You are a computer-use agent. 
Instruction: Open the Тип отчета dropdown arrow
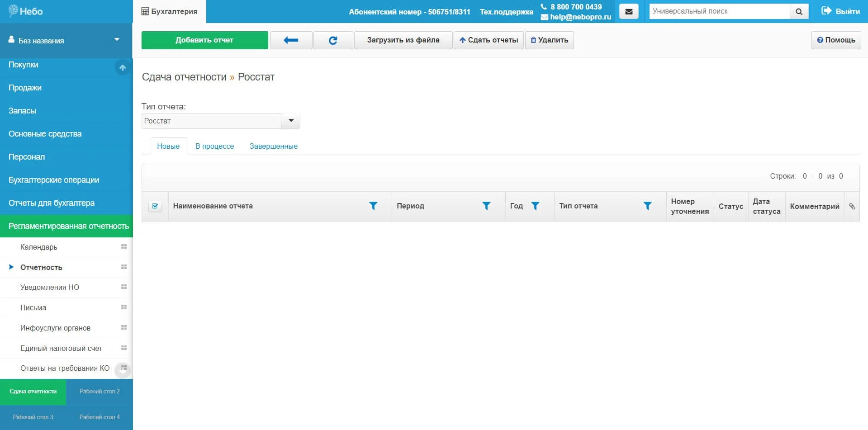click(291, 121)
